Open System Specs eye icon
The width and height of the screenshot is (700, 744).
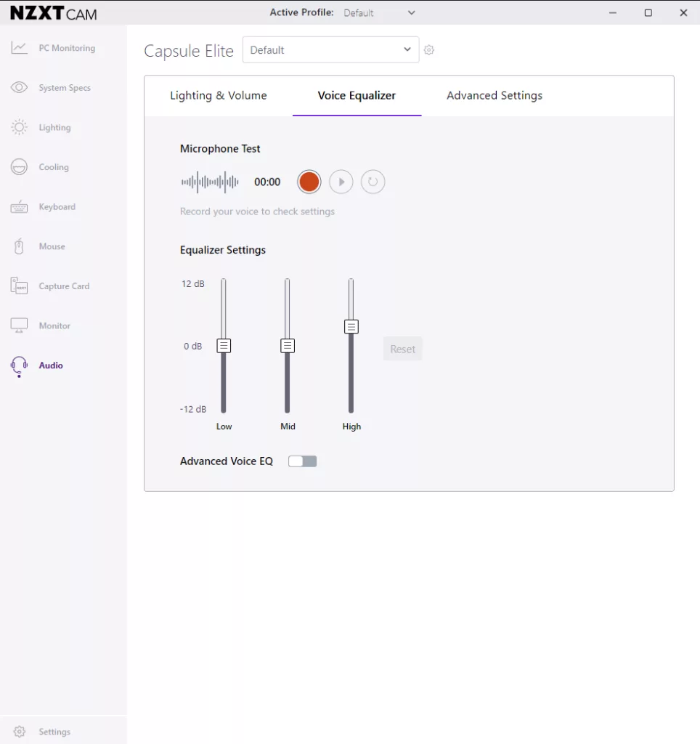click(19, 87)
